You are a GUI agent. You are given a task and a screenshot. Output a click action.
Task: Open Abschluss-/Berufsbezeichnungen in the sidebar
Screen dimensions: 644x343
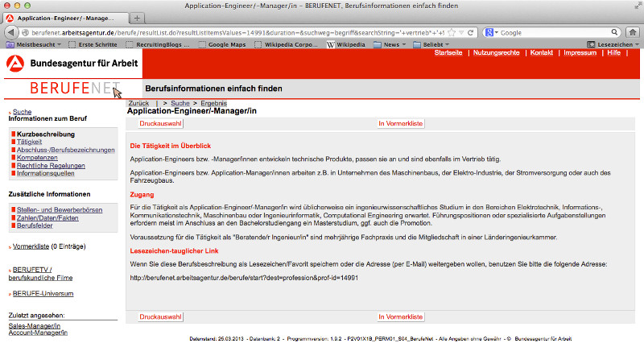pos(66,150)
